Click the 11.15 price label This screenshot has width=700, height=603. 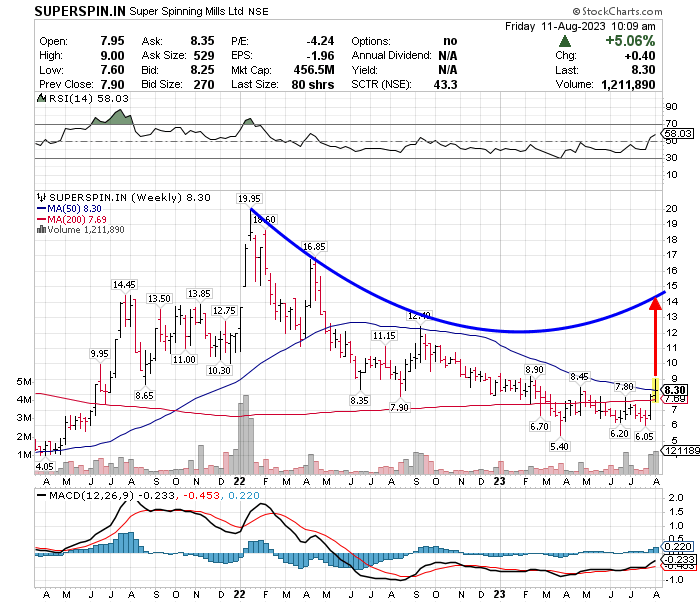384,336
